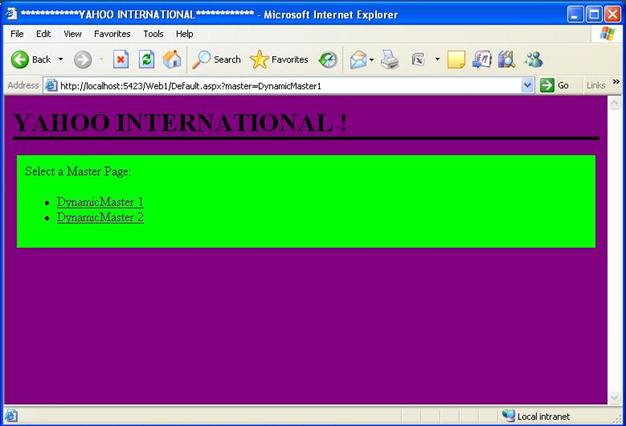Image resolution: width=626 pixels, height=426 pixels.
Task: Open the File menu
Action: coord(17,34)
